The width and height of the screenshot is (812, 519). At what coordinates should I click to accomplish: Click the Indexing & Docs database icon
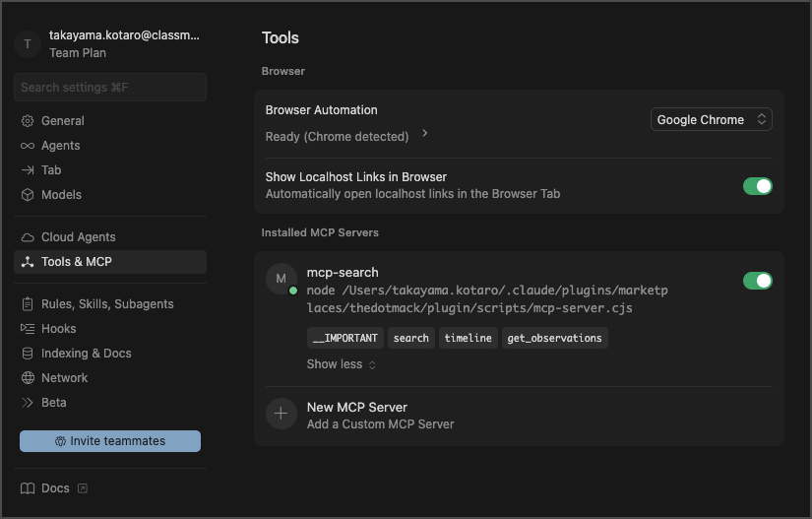click(28, 354)
